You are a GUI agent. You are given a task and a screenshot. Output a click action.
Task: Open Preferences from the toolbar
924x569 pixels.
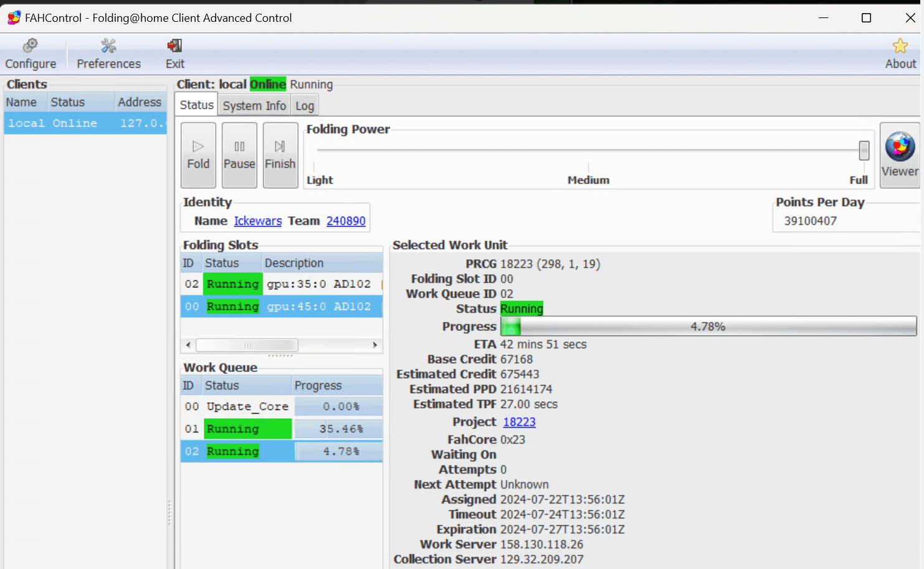tap(108, 54)
